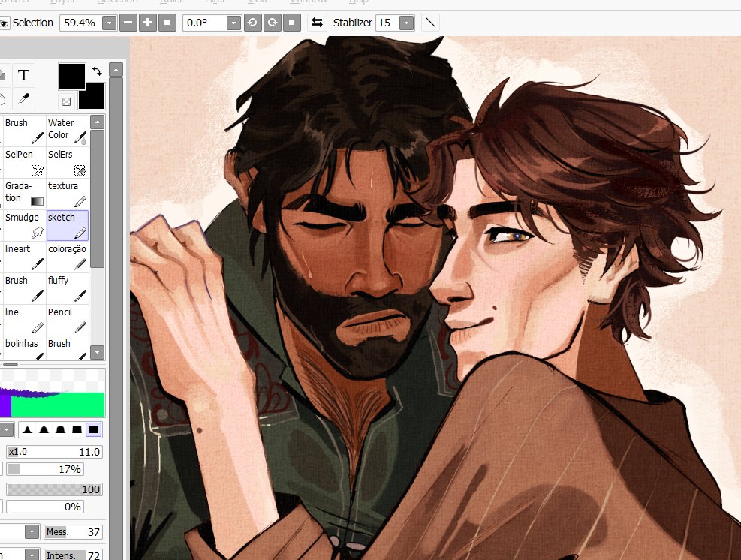Image resolution: width=741 pixels, height=560 pixels.
Task: Click the brush stroke preview thumbnail
Action: click(52, 393)
